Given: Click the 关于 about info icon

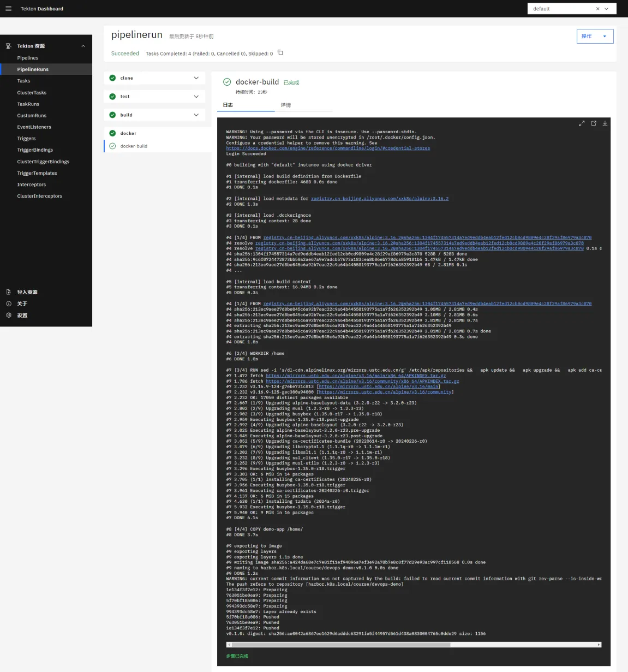Looking at the screenshot, I should coord(8,304).
